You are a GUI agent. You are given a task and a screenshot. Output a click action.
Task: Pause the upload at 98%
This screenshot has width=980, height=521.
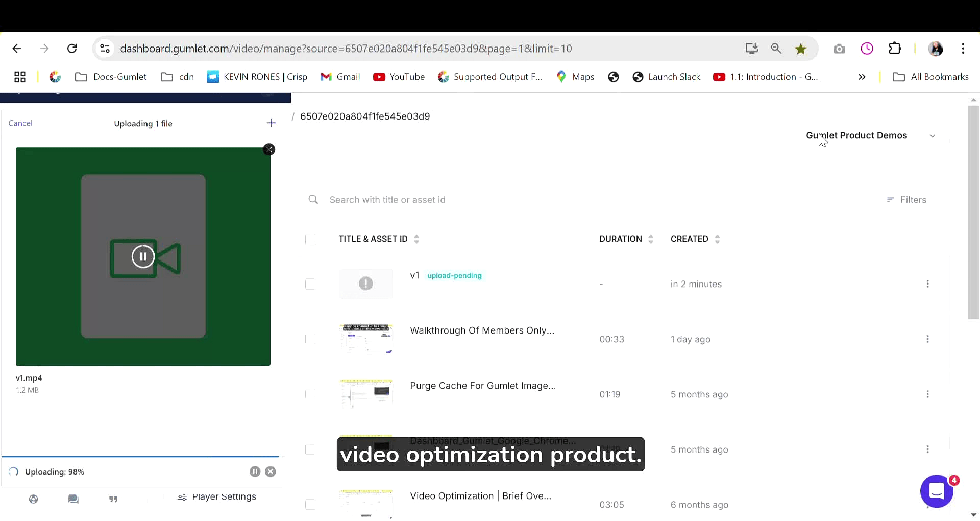255,471
